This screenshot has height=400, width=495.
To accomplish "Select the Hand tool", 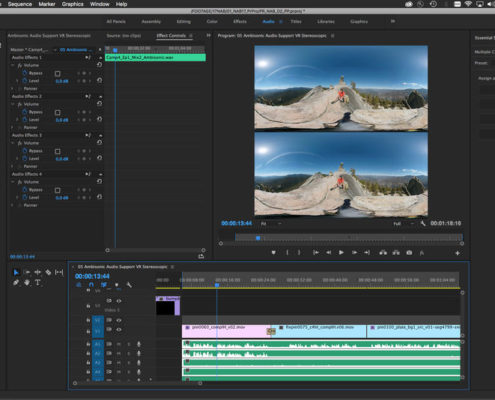I will click(27, 283).
